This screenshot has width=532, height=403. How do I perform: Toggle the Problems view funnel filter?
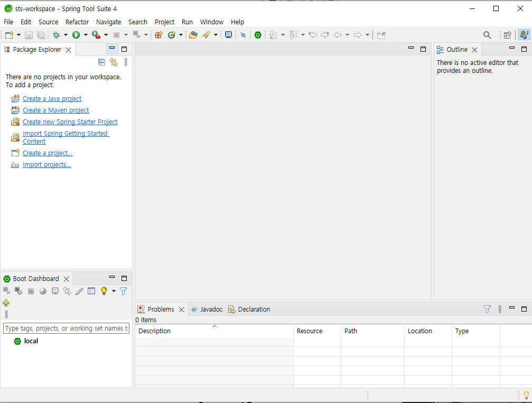click(487, 309)
